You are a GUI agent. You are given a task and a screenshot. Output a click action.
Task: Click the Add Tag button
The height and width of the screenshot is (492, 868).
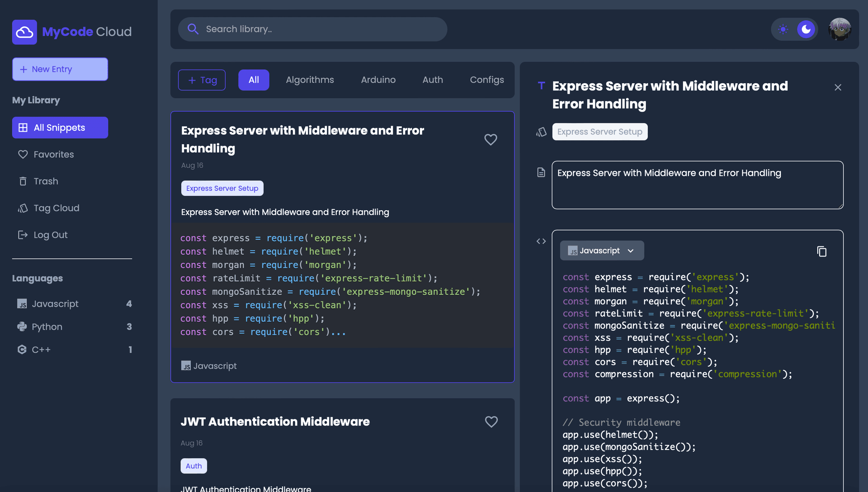pos(202,80)
